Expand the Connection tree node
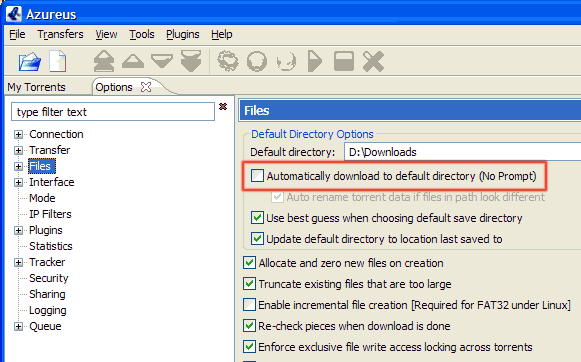The width and height of the screenshot is (581, 362). point(18,134)
